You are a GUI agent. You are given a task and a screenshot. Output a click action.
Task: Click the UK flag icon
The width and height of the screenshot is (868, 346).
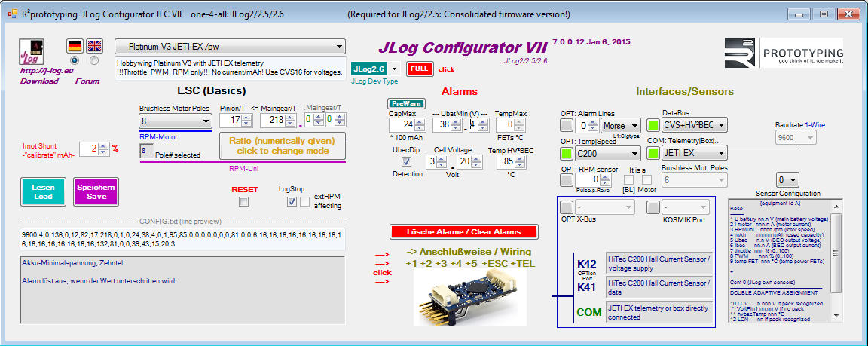tap(94, 46)
